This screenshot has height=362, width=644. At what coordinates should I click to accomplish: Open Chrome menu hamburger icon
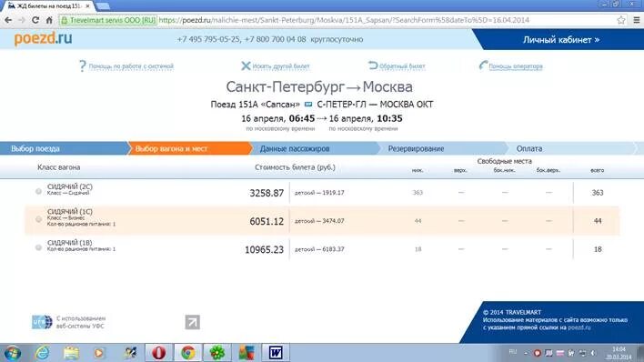[636, 20]
